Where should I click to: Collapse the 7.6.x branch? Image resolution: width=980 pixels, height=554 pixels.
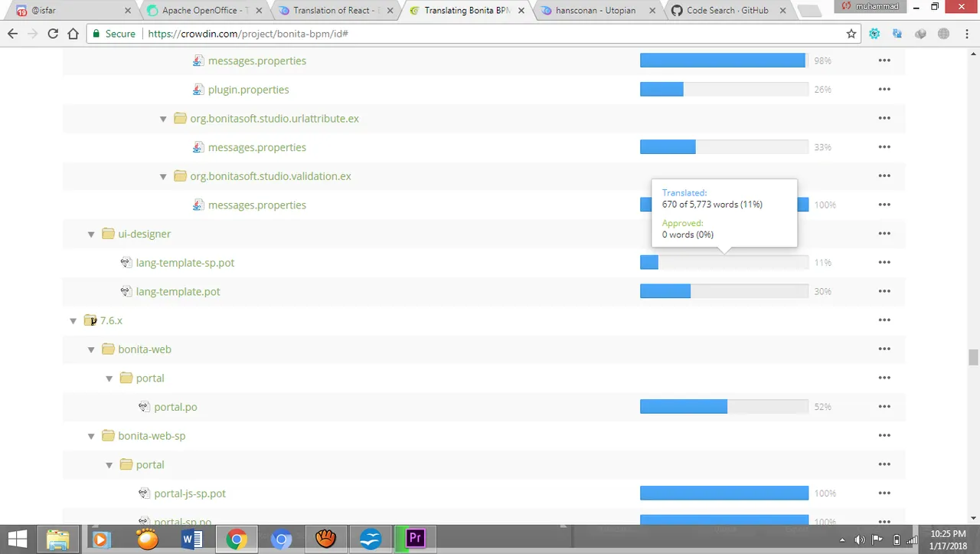73,321
